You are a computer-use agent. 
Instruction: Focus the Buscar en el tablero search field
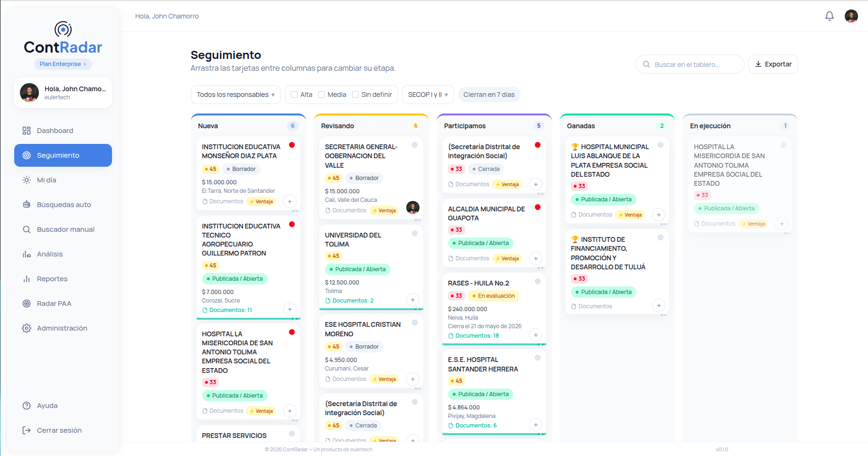coord(690,64)
